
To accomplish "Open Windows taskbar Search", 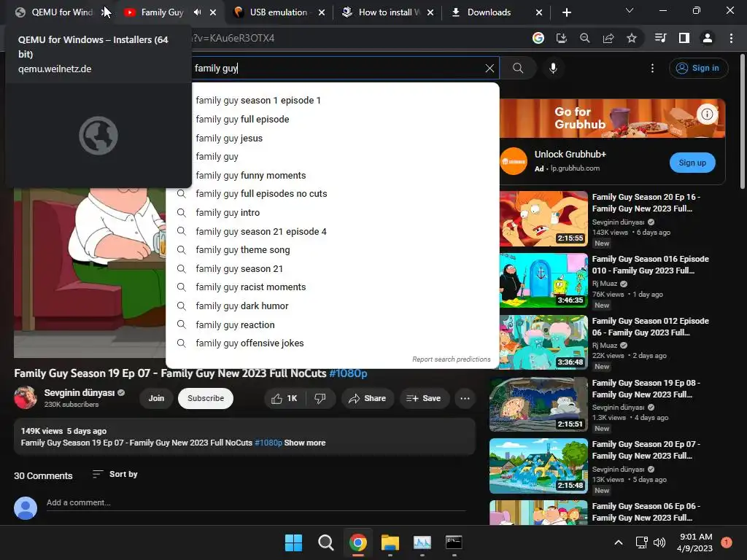I will coord(326,542).
